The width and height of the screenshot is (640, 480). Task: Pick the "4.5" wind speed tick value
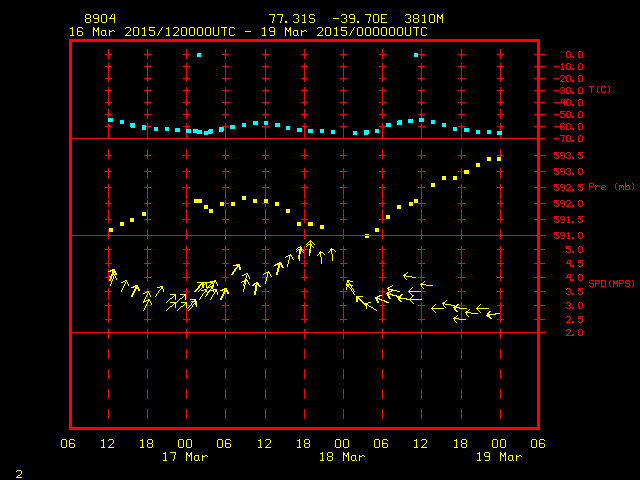[574, 264]
